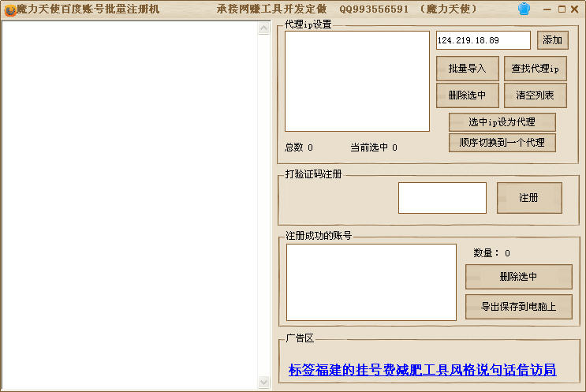This screenshot has height=392, width=586.
Task: Minimize the window
Action: click(547, 9)
